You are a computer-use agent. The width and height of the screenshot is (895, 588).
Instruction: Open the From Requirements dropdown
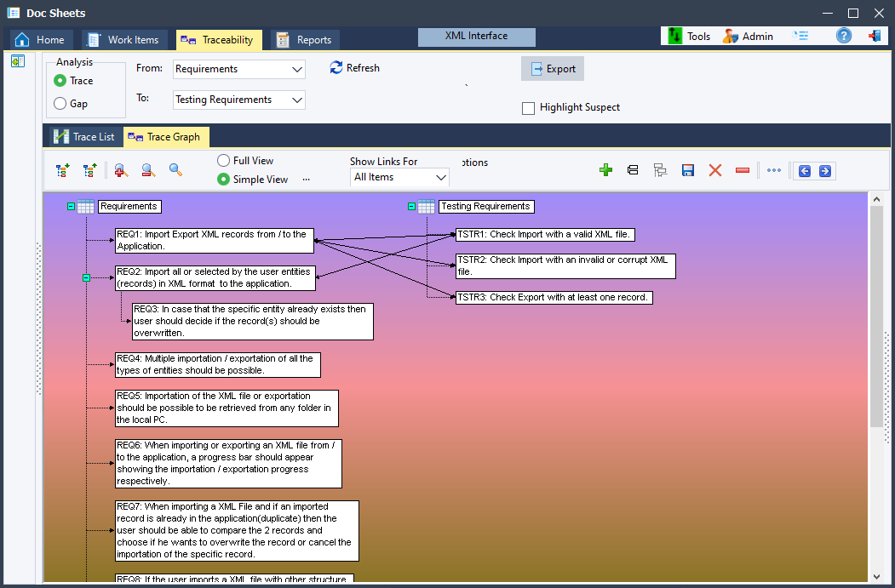[x=297, y=69]
